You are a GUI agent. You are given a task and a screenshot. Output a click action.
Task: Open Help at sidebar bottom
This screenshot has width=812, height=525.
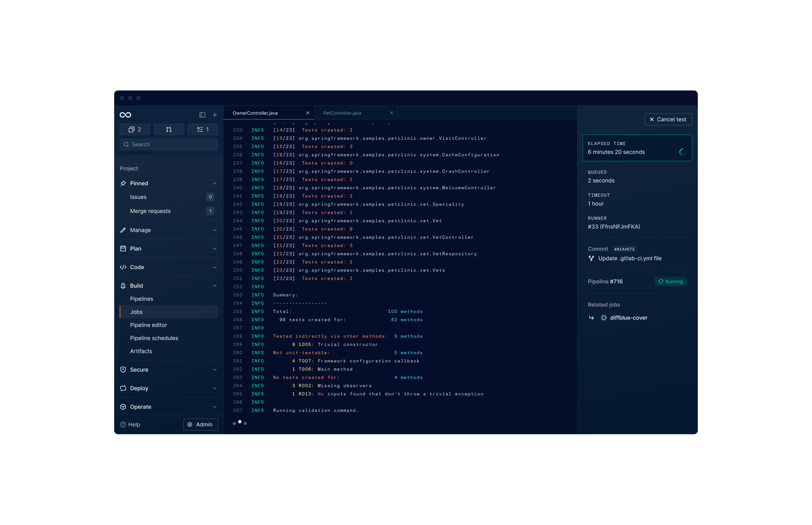[130, 425]
